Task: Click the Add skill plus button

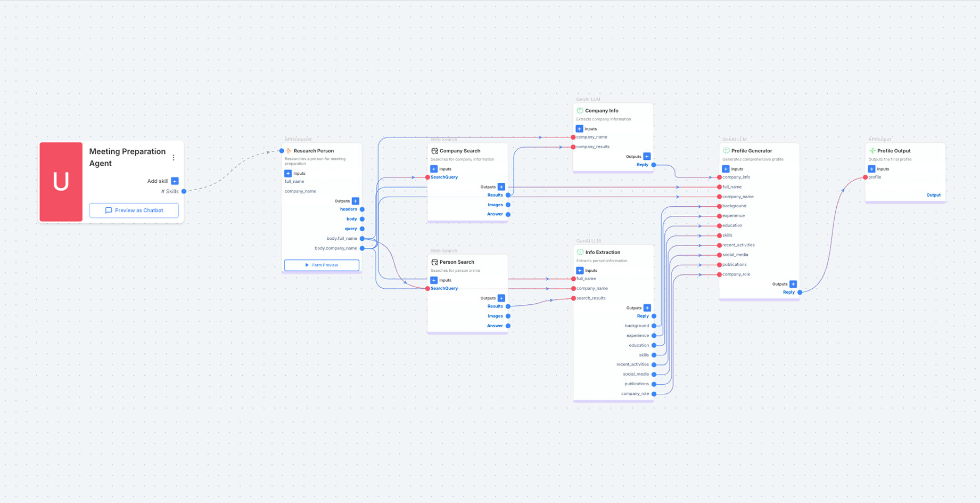Action: click(x=175, y=181)
